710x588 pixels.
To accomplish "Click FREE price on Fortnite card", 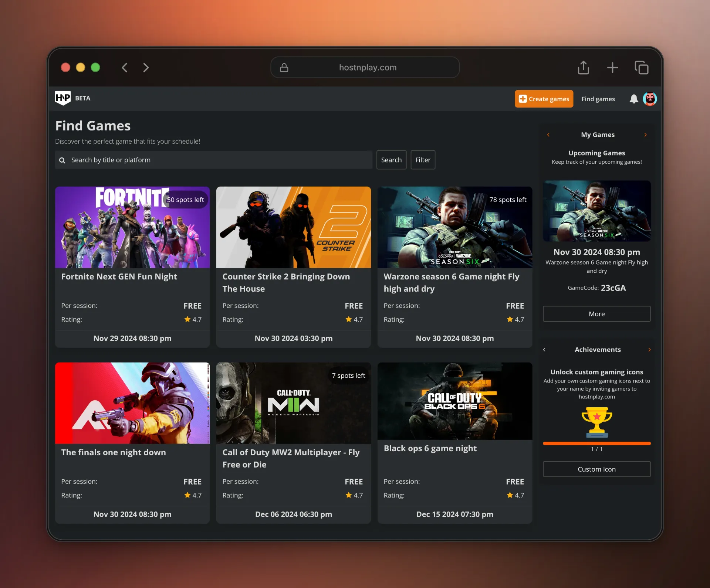I will 193,306.
